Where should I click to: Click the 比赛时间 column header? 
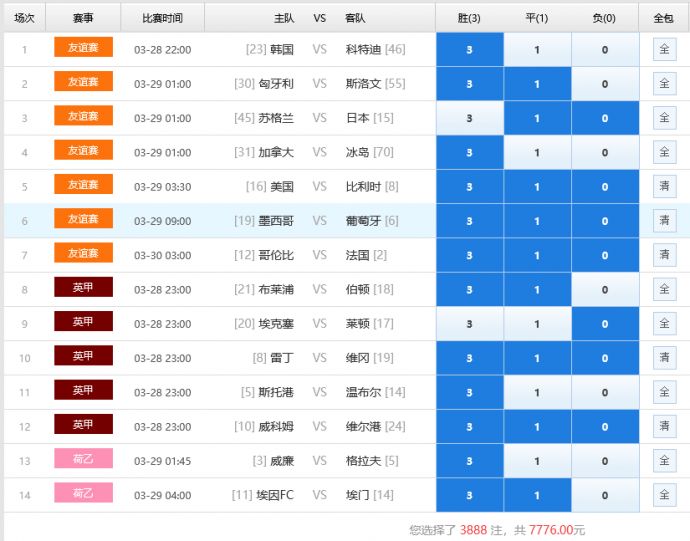tap(162, 18)
